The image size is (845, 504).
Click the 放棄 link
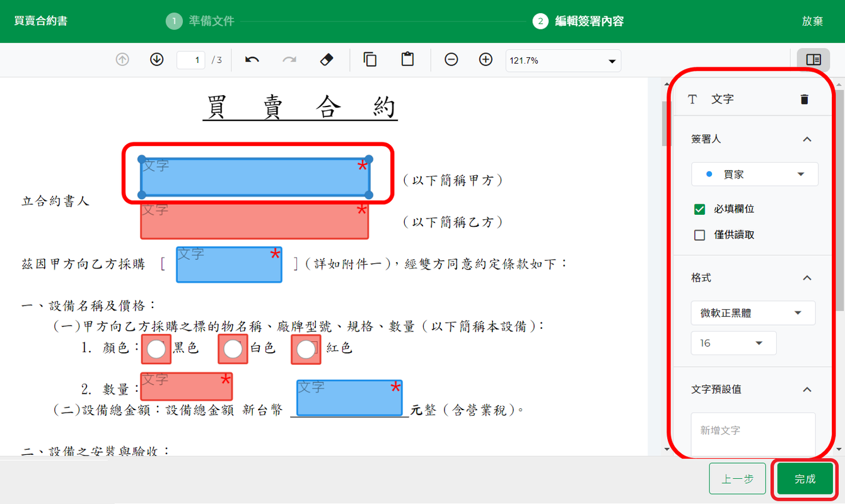point(812,21)
